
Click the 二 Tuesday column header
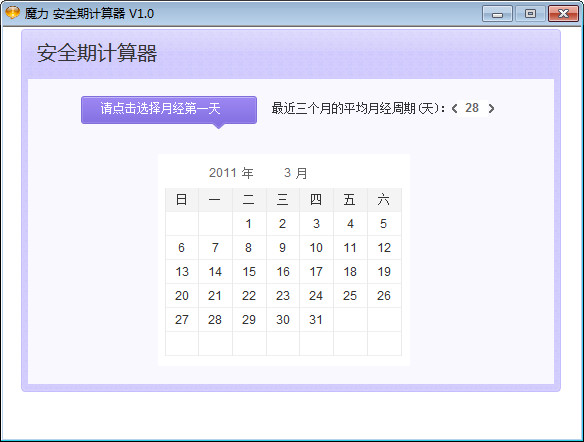pos(249,200)
